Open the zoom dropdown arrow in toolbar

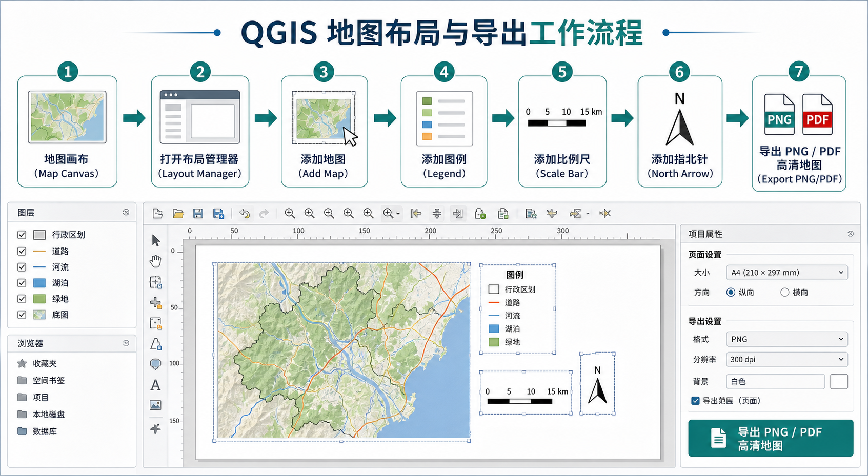click(x=398, y=214)
